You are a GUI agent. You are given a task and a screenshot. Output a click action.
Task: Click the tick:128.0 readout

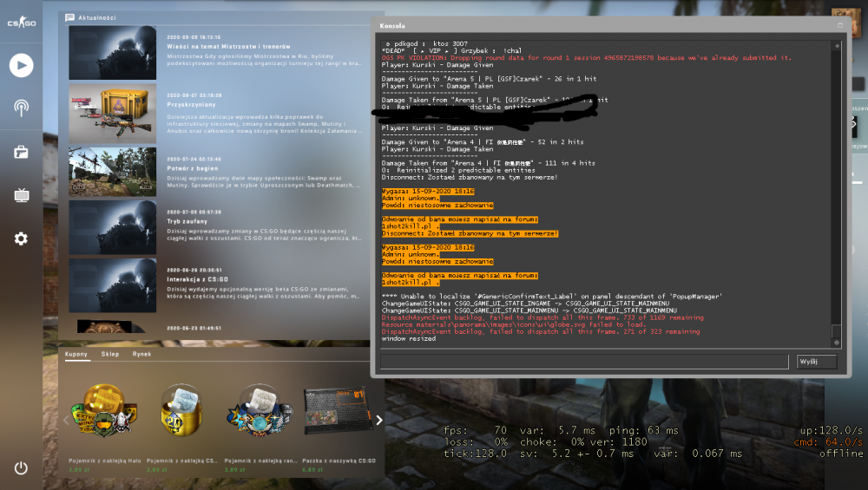475,454
